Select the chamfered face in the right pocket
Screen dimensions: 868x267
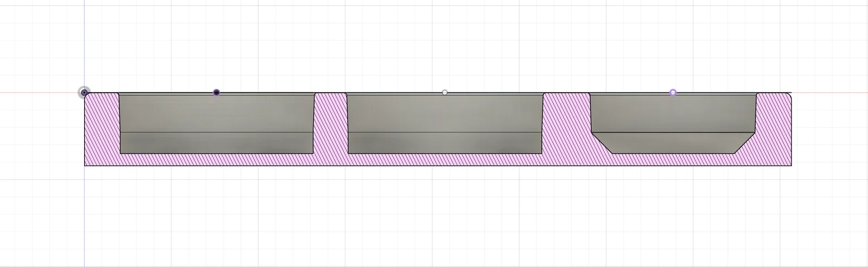pyautogui.click(x=673, y=143)
